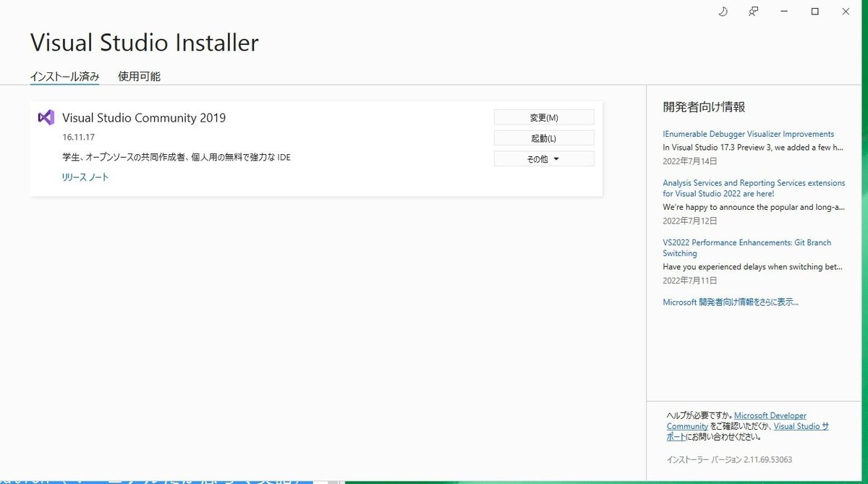Click the 'In Visual Studio 17.3 Preview 3' summary
Image resolution: width=868 pixels, height=484 pixels.
(x=753, y=147)
